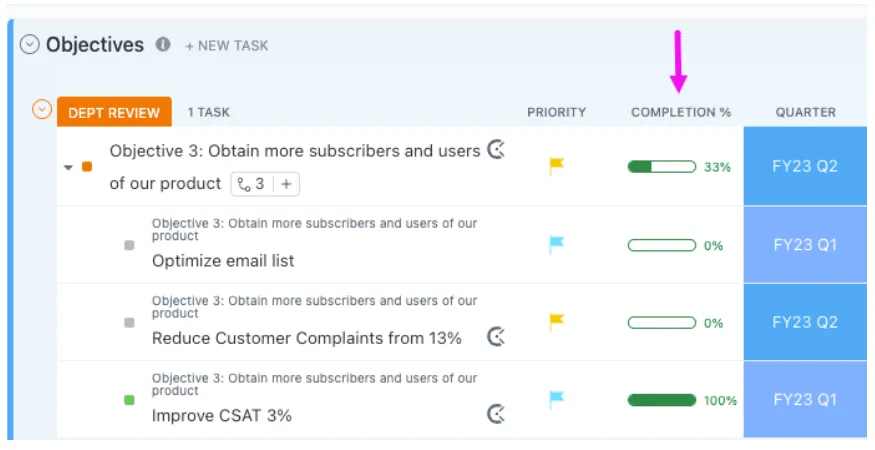Collapse the DEPT REVIEW group with orange chevron

pos(42,109)
